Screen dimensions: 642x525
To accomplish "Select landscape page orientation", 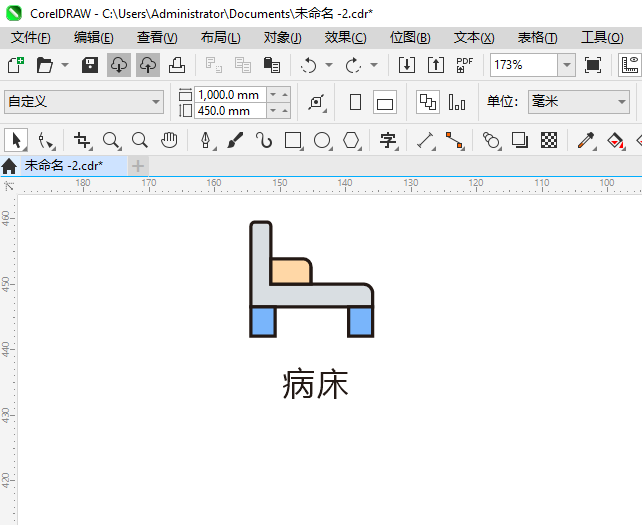I will (x=385, y=102).
